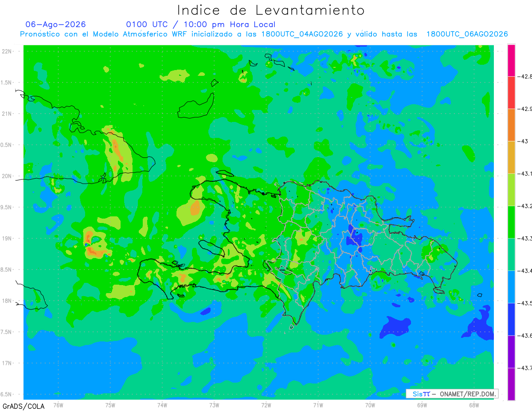Click the "-43.3" scale value
Viewport: 532px width, 411px height.
[x=524, y=239]
